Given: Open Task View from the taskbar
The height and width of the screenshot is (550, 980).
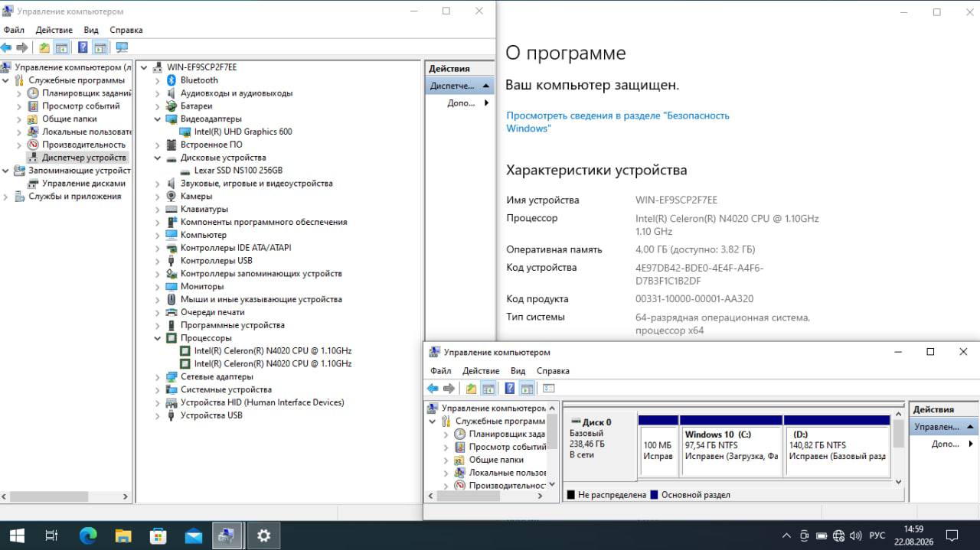Looking at the screenshot, I should click(52, 535).
